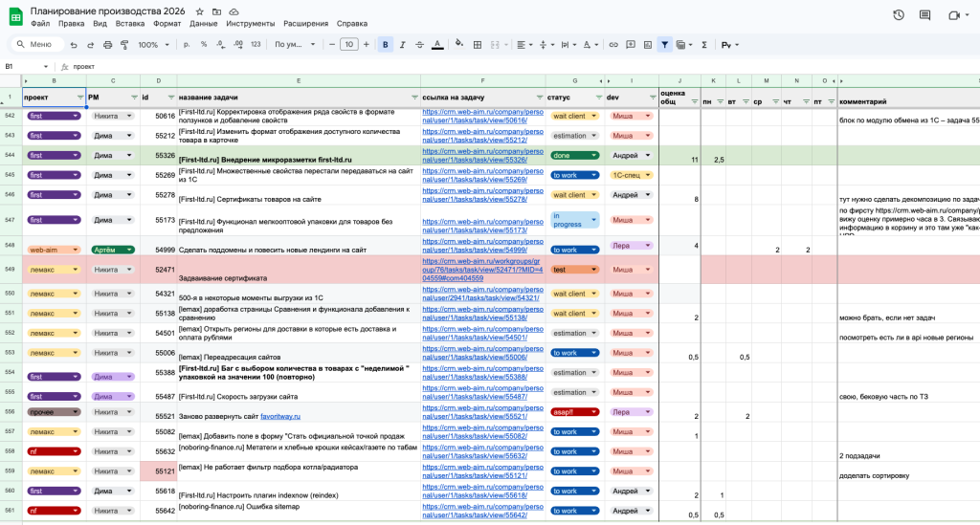Open the Правка menu
The image size is (980, 525).
tap(71, 24)
